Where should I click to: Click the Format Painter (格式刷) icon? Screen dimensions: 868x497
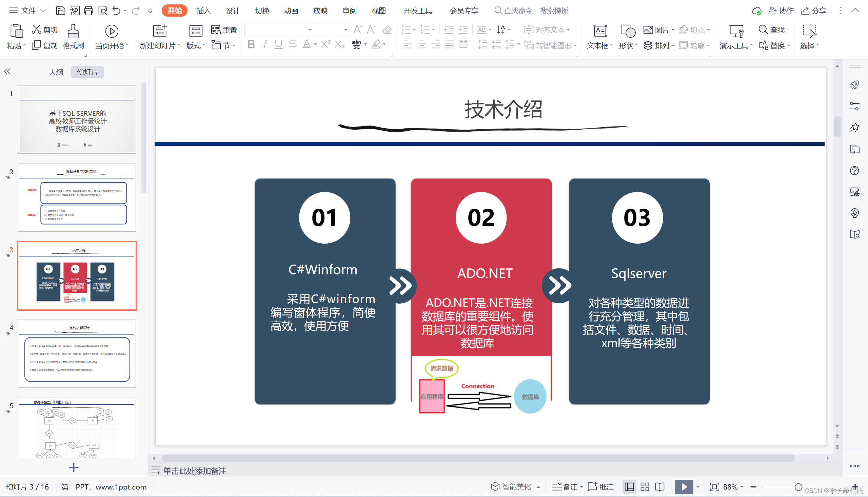click(73, 32)
